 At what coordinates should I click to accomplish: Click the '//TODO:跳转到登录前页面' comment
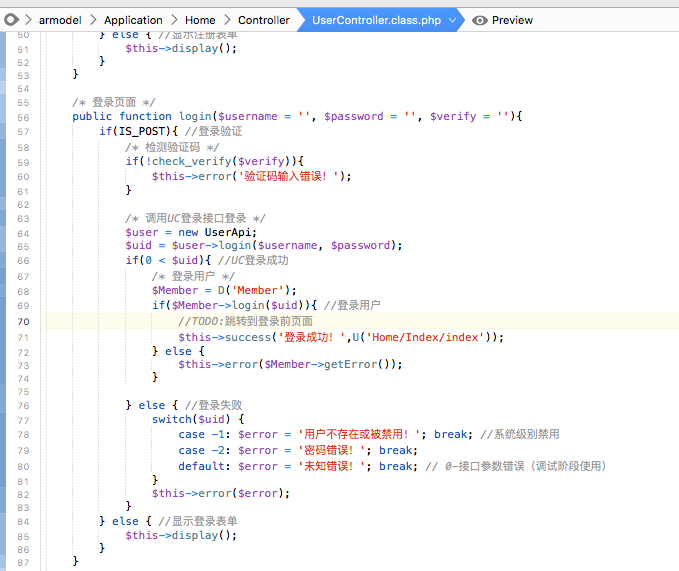coord(245,321)
